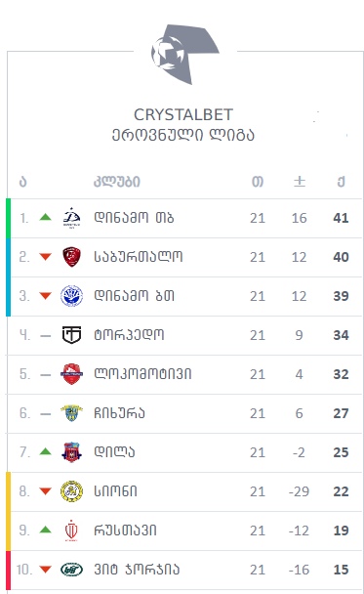Click the Lokomotivi red crest
The image size is (364, 594).
(x=71, y=374)
